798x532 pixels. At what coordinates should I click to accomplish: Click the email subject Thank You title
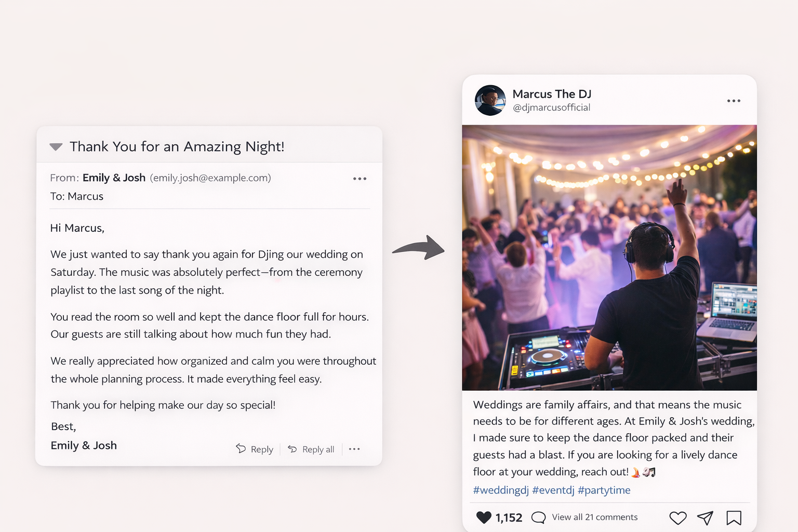tap(177, 147)
